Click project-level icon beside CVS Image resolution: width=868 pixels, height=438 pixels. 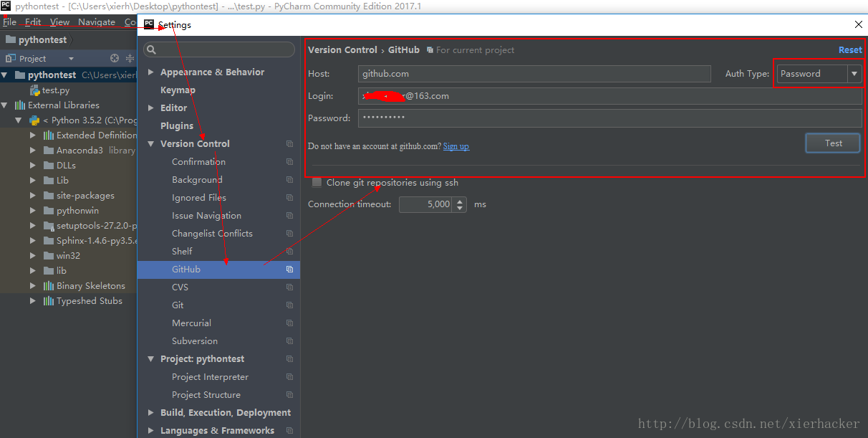tap(289, 287)
